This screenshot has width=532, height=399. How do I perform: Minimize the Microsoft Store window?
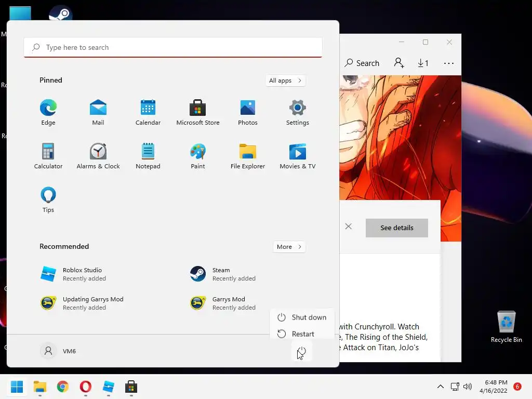[x=402, y=42]
